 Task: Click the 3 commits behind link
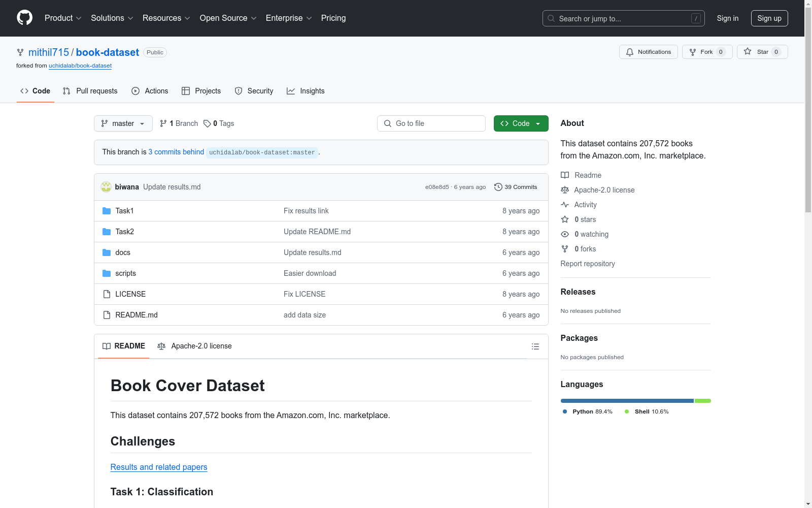pos(176,152)
